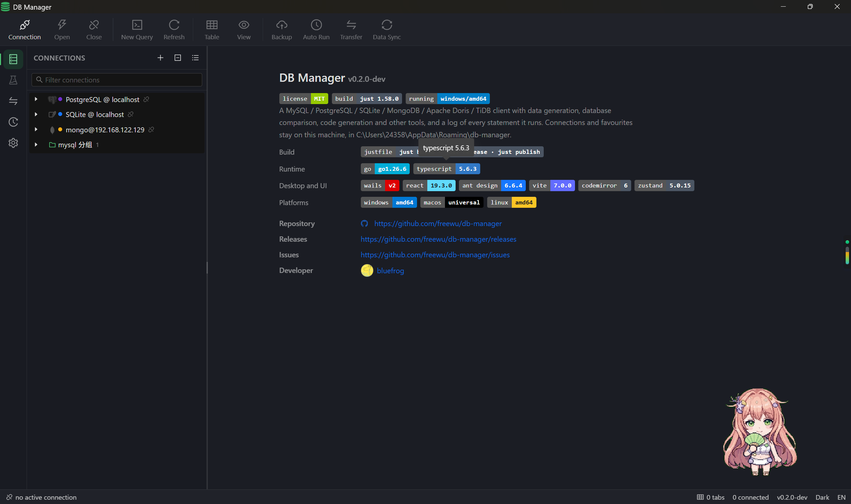Viewport: 851px width, 504px height.
Task: Select the PostgreSQL @ localhost connection
Action: pos(102,99)
